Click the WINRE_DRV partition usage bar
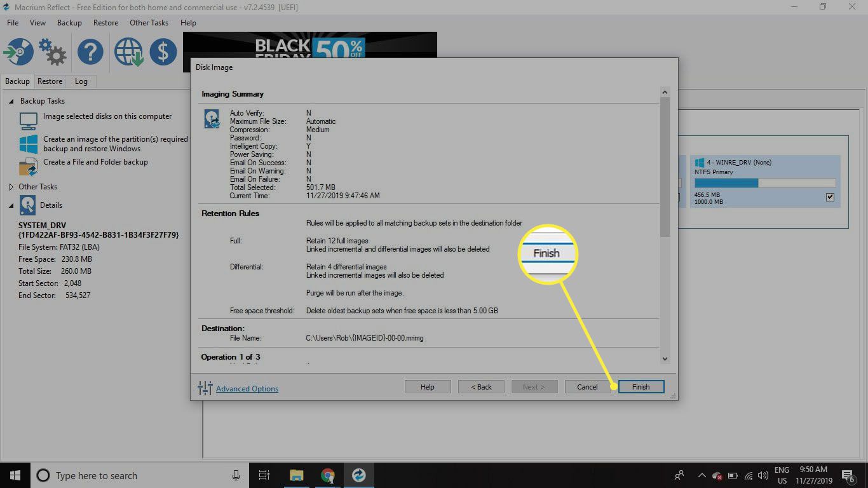868x488 pixels. click(x=764, y=183)
